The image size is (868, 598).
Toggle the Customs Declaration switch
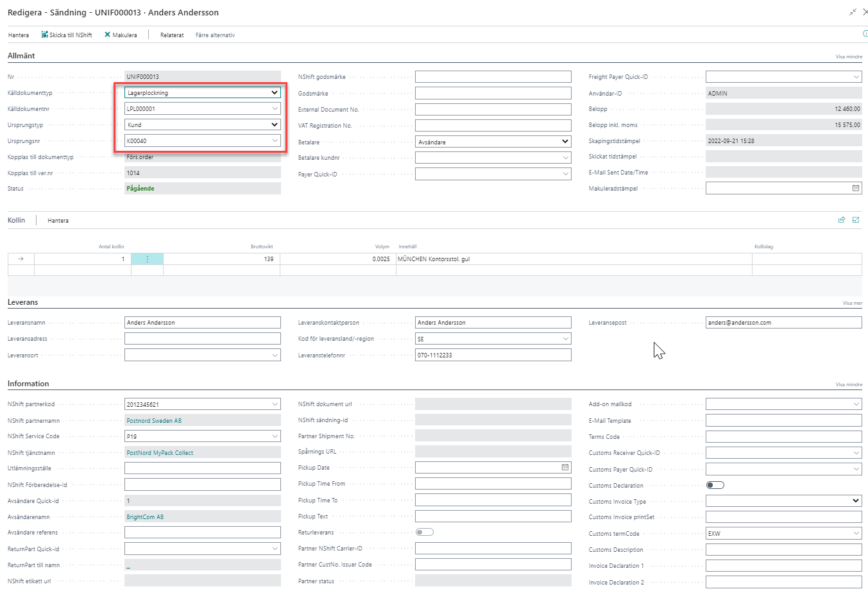(x=715, y=485)
